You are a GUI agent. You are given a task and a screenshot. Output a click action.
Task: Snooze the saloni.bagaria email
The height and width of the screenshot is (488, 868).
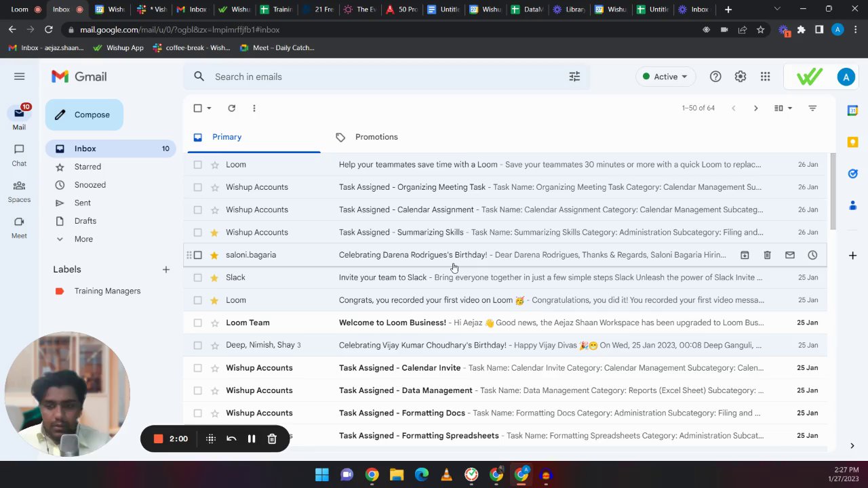(x=812, y=255)
